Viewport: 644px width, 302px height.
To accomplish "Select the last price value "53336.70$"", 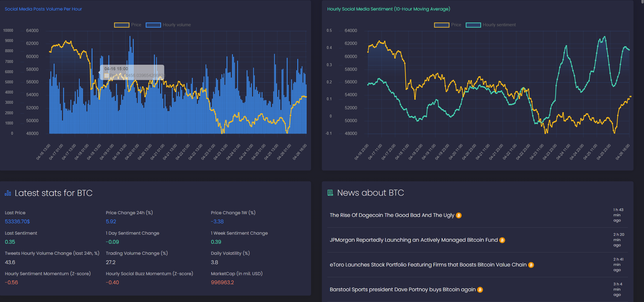I will pos(17,222).
